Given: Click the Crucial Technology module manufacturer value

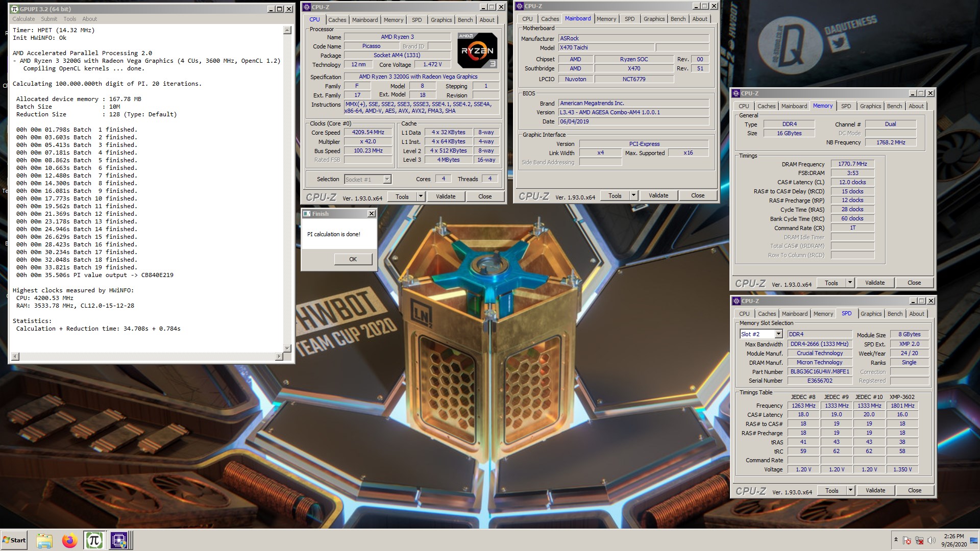Looking at the screenshot, I should [x=820, y=353].
